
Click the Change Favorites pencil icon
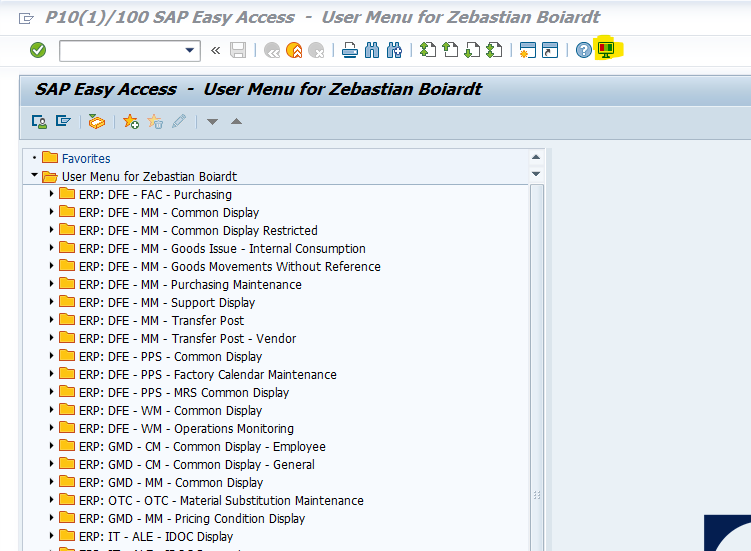pos(179,121)
